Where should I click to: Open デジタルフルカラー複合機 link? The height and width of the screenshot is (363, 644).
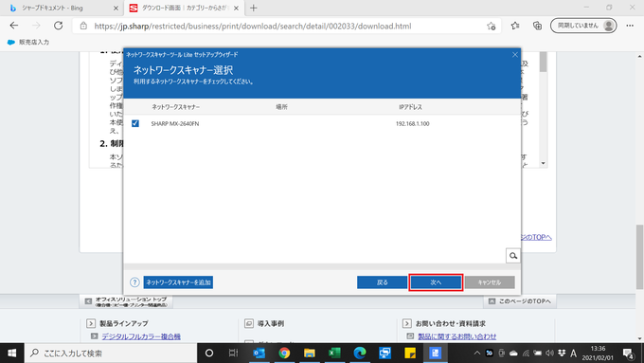141,336
